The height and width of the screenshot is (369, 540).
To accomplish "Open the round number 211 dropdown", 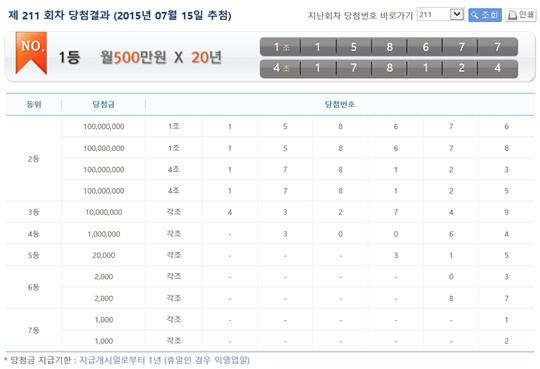I will point(440,14).
